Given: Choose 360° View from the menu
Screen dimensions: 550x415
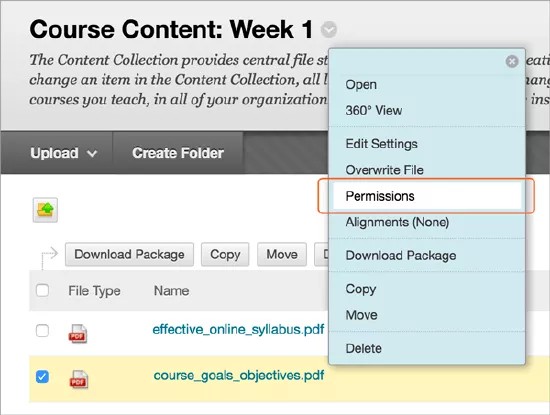Looking at the screenshot, I should (x=374, y=111).
